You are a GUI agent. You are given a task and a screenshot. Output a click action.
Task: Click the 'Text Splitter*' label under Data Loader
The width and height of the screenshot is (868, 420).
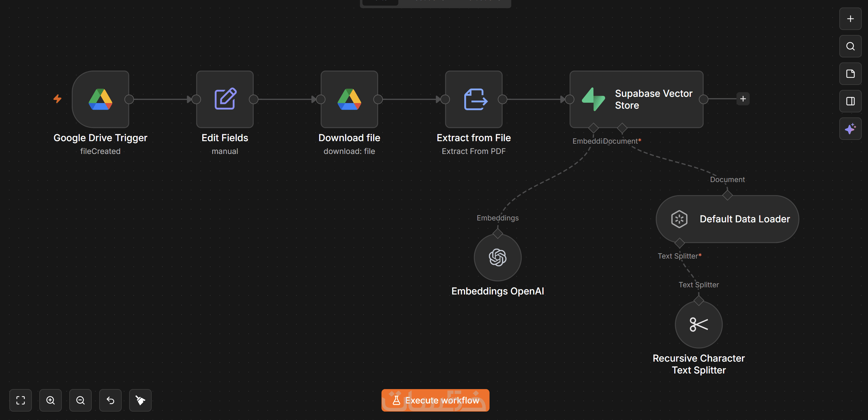click(680, 256)
